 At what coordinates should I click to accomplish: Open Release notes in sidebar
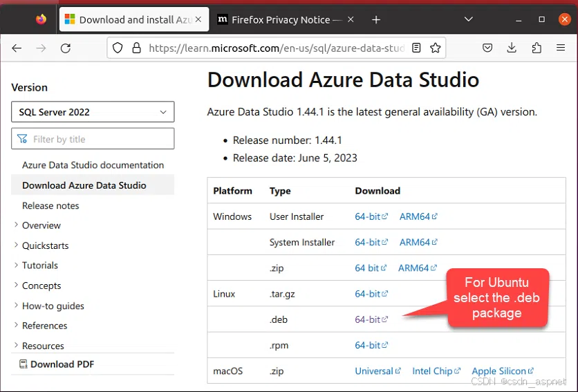coord(50,205)
